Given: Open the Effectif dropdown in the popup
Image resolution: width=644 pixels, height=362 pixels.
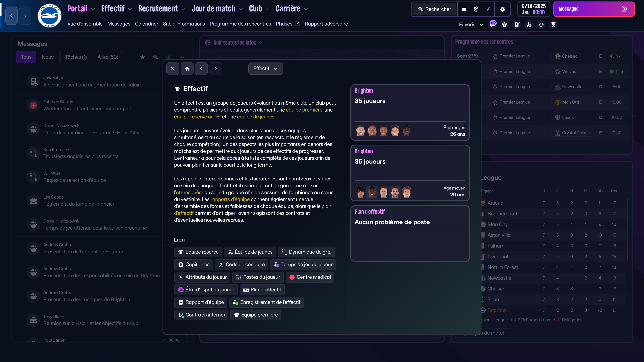Looking at the screenshot, I should click(265, 68).
